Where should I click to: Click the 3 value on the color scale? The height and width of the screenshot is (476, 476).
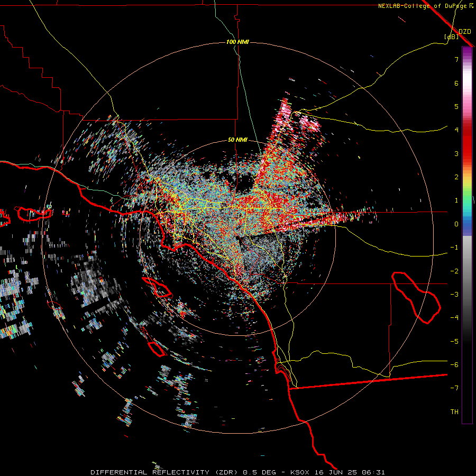click(x=456, y=153)
